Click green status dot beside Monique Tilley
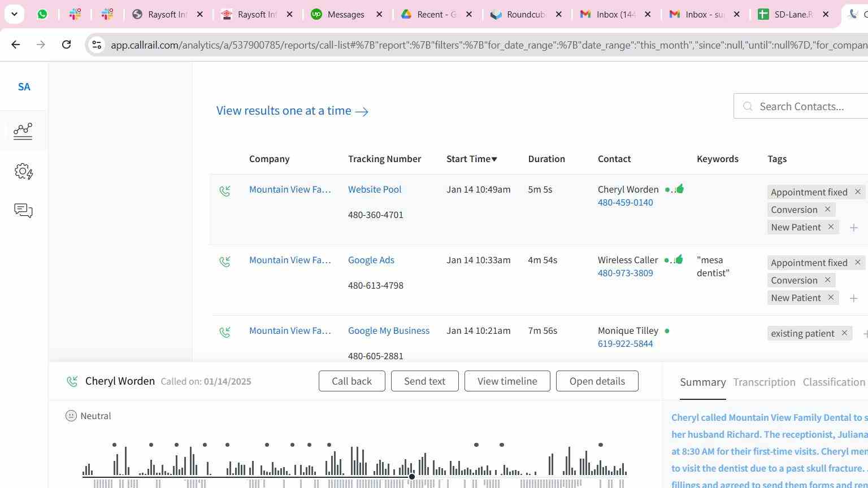 (x=667, y=331)
